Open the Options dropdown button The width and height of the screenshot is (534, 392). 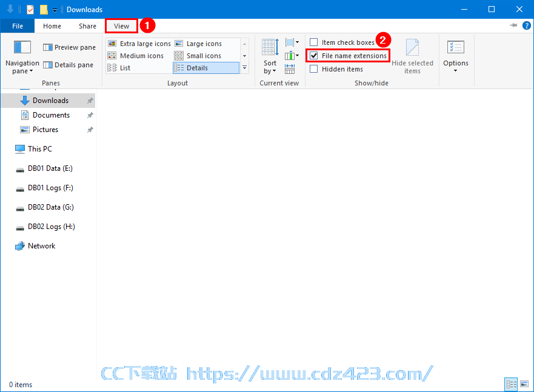click(456, 56)
